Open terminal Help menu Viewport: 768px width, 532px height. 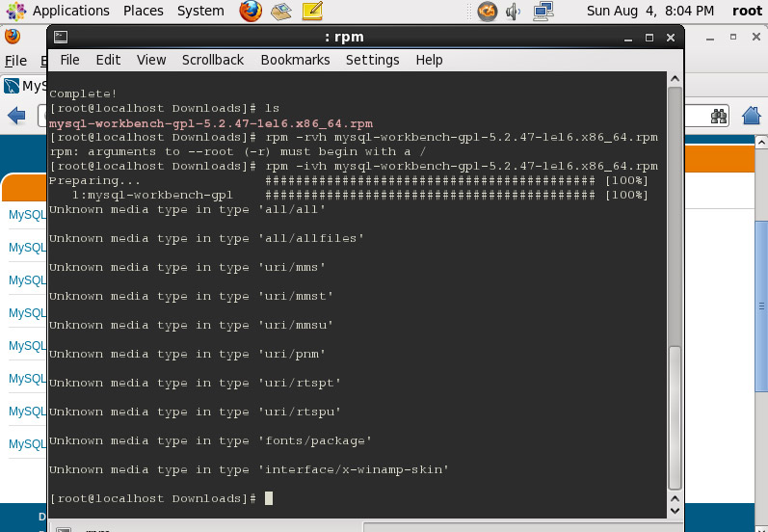429,60
